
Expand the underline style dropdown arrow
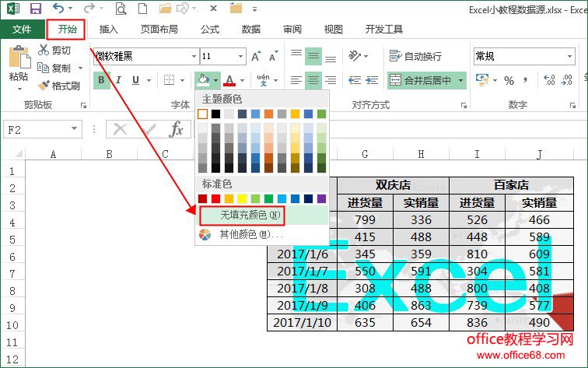(149, 80)
